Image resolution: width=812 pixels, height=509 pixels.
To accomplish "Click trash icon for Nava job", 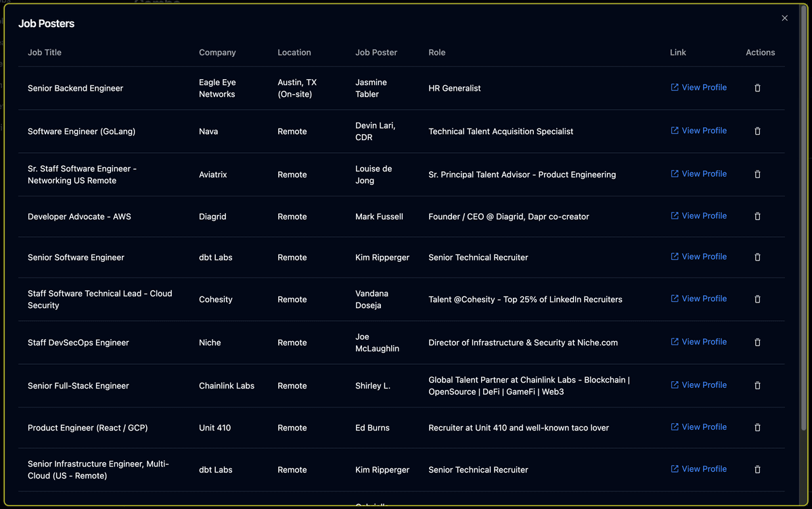I will click(x=757, y=131).
